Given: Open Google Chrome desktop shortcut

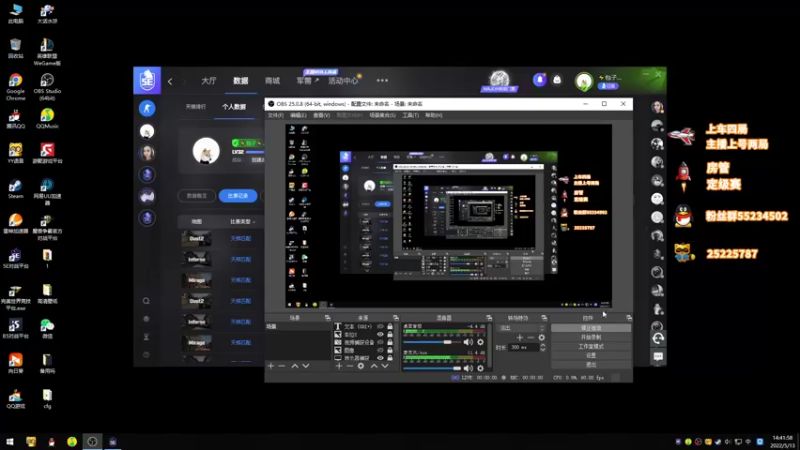Looking at the screenshot, I should (x=15, y=87).
